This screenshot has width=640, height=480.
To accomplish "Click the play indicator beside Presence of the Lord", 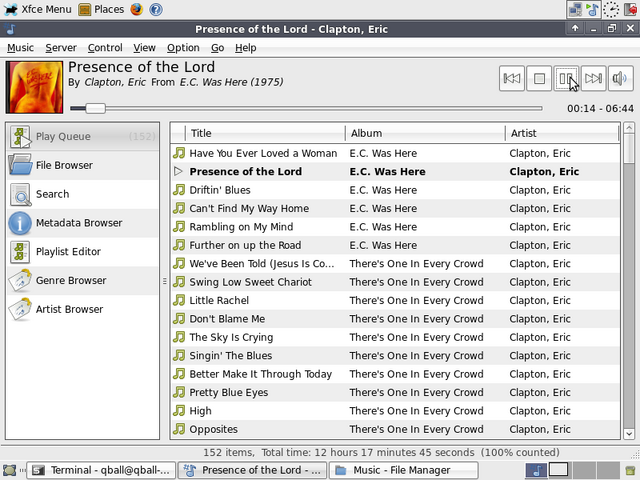I will [178, 171].
